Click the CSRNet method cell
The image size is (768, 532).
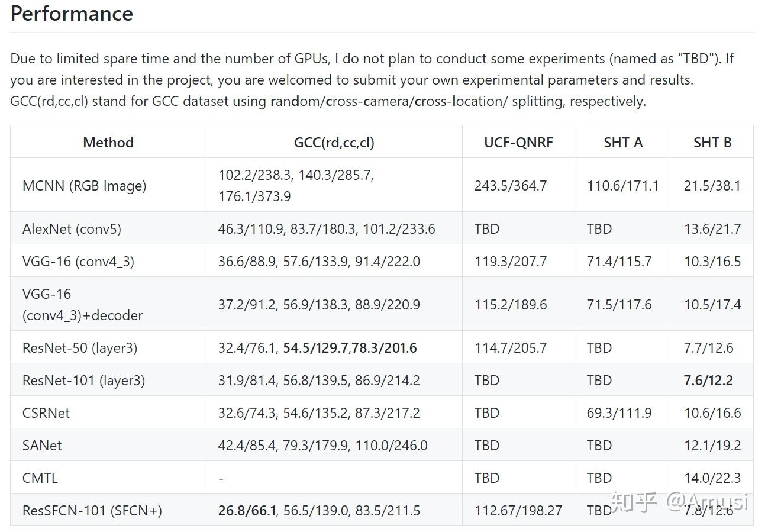(46, 412)
